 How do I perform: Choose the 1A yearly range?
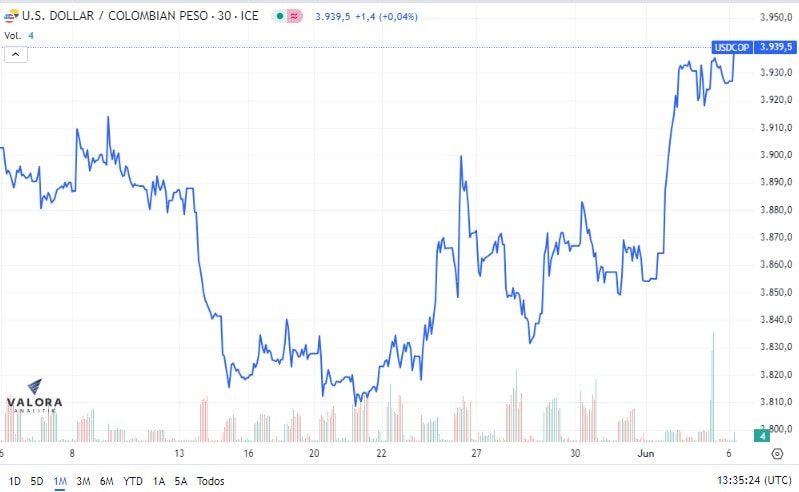coord(158,481)
